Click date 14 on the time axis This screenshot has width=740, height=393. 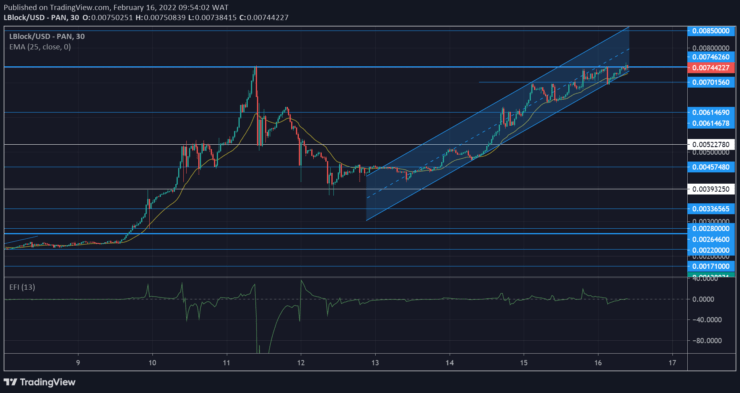coord(449,362)
